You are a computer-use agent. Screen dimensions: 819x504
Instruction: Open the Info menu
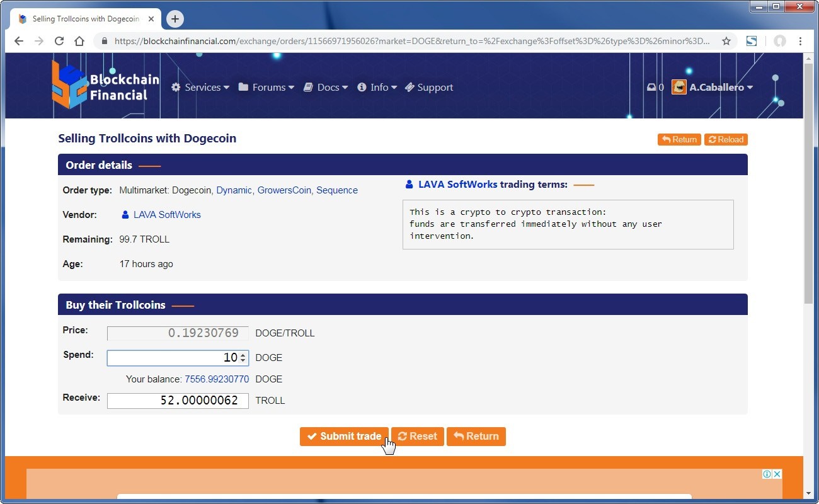(377, 88)
